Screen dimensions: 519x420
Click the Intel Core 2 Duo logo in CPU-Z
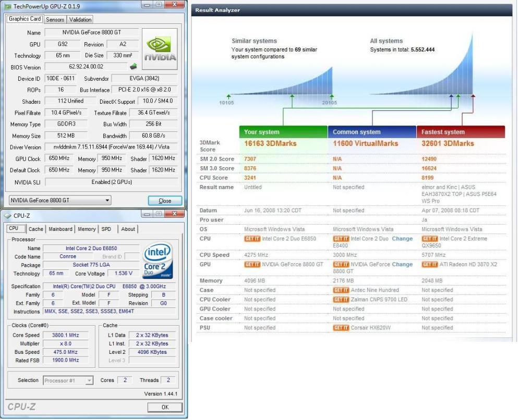[x=158, y=260]
